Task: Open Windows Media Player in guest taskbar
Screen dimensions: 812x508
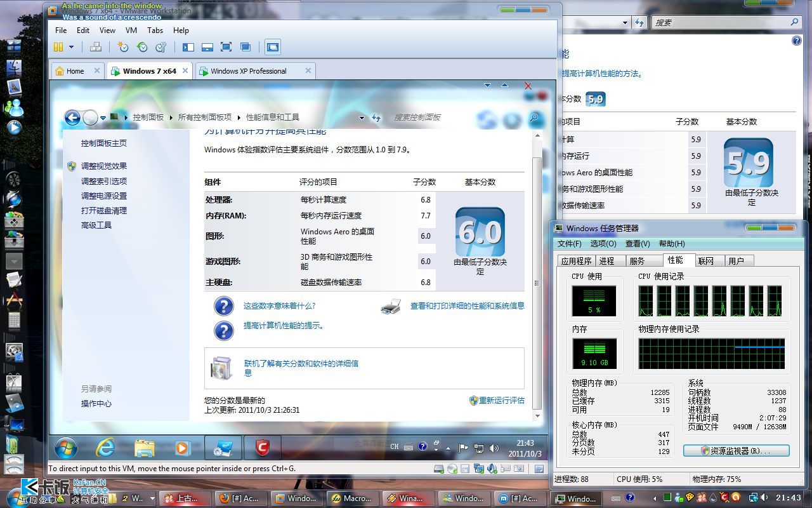Action: (x=182, y=448)
